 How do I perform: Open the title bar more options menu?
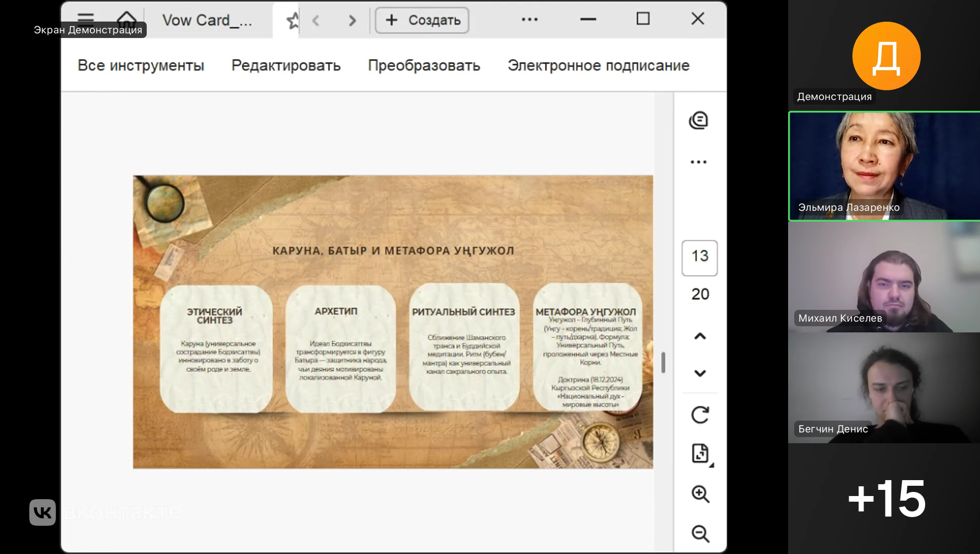[x=530, y=19]
